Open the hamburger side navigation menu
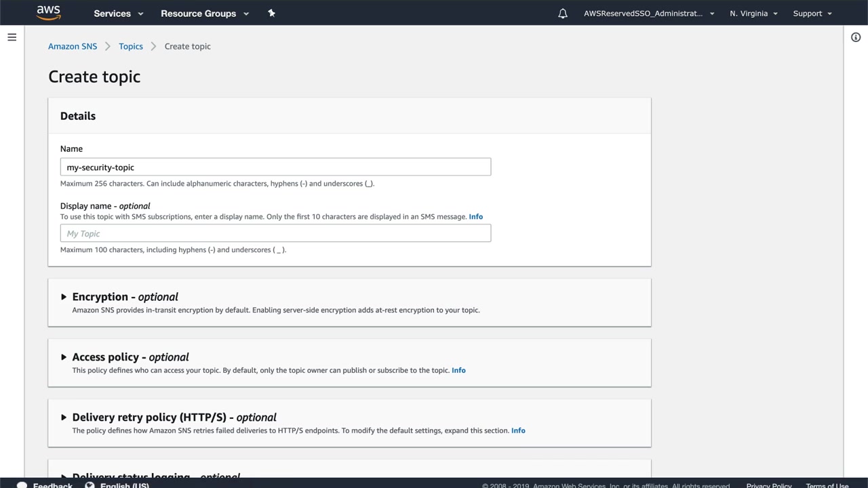The width and height of the screenshot is (868, 488). click(x=12, y=37)
